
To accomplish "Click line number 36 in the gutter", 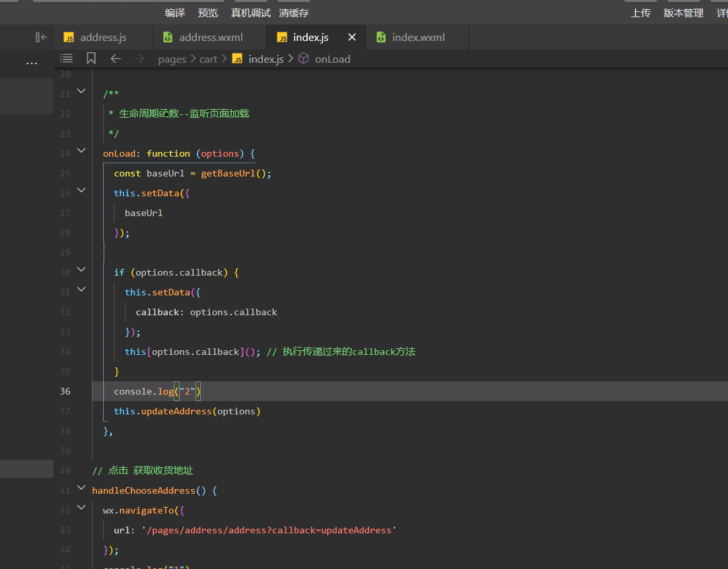I will [65, 391].
